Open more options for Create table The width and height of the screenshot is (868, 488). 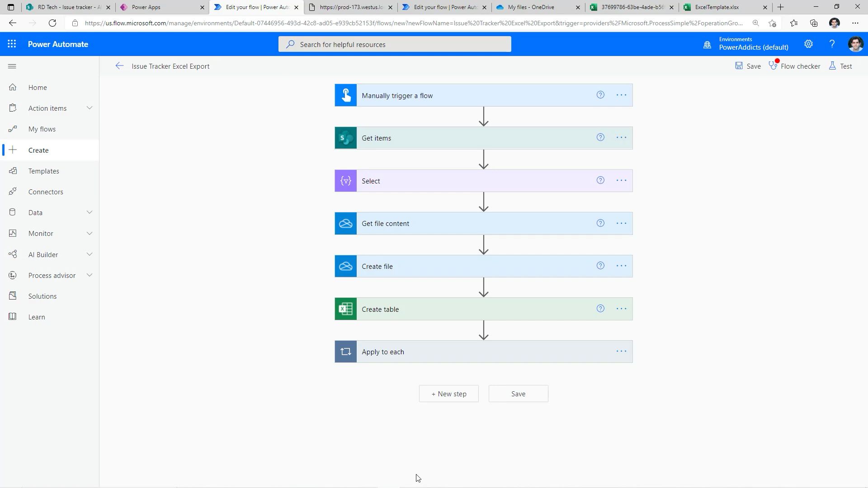coord(622,309)
